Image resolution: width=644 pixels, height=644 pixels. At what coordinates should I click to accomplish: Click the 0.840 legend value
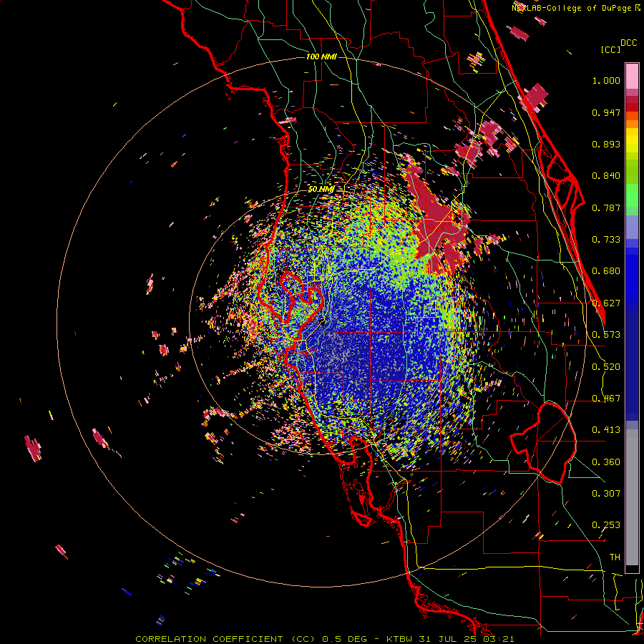[606, 176]
